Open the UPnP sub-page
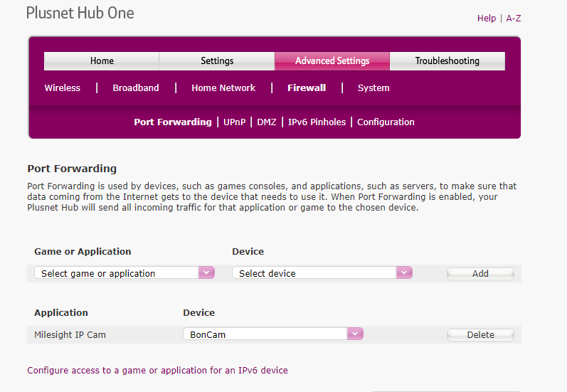Image resolution: width=567 pixels, height=392 pixels. click(234, 122)
